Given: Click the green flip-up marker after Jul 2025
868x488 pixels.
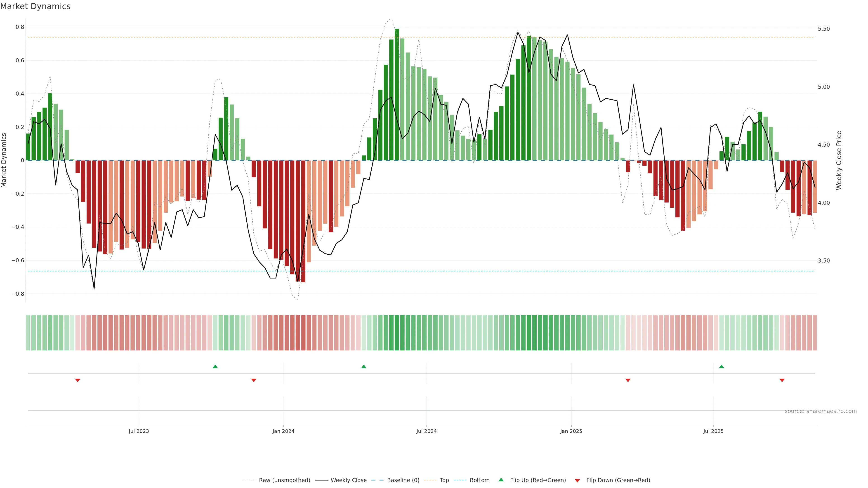Looking at the screenshot, I should click(x=722, y=366).
